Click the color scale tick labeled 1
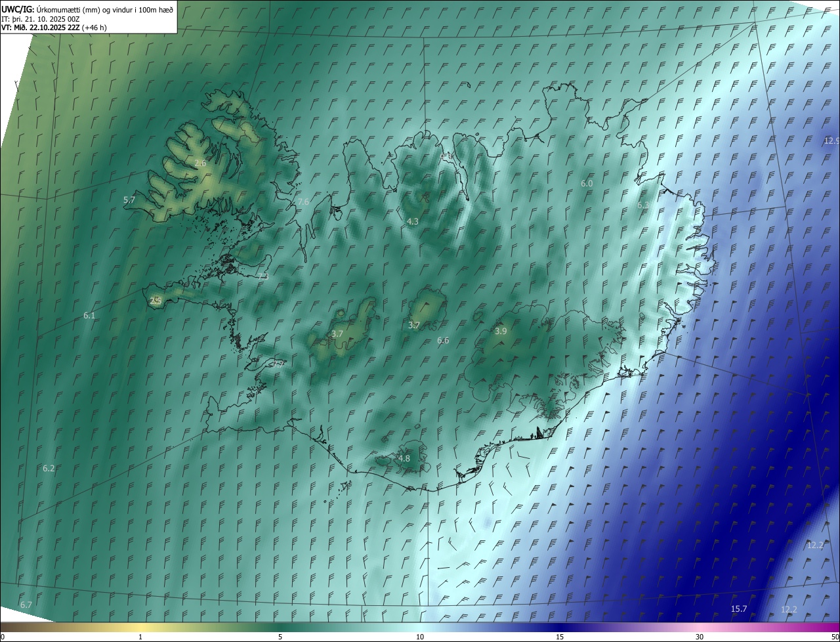 tap(140, 637)
